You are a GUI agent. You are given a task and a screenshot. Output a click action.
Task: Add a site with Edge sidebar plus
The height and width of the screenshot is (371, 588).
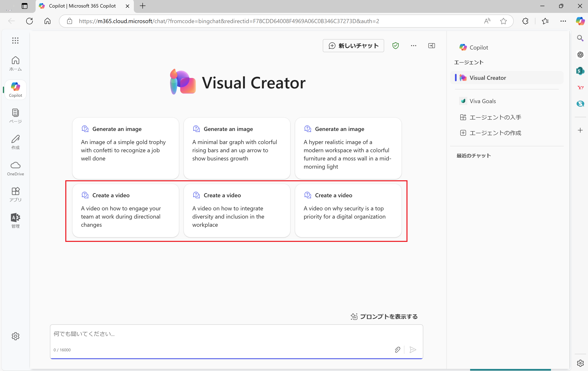tap(580, 130)
